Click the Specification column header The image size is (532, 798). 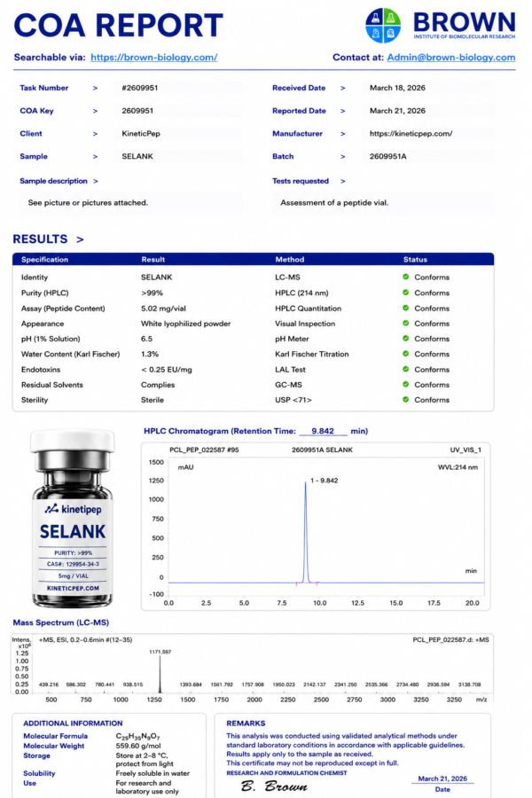coord(45,260)
